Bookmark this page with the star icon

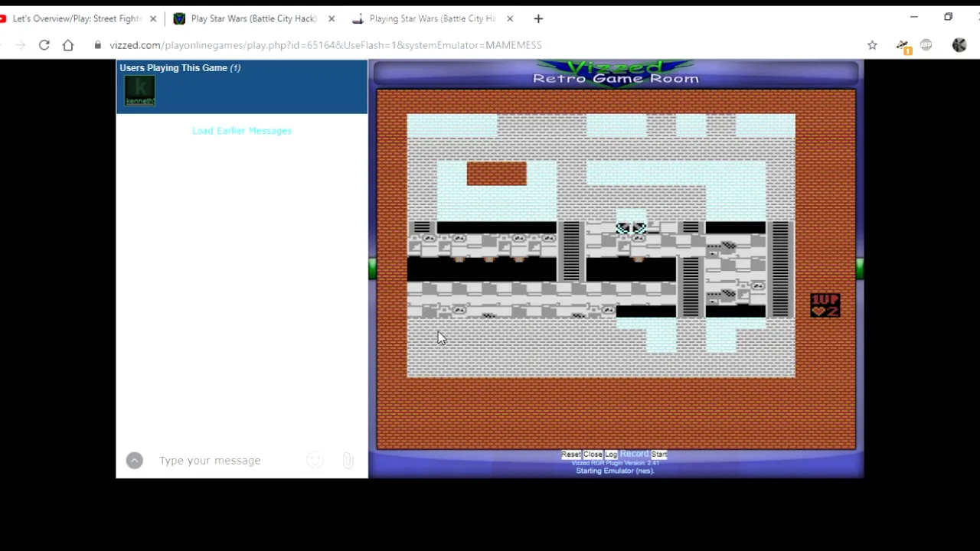(x=872, y=45)
